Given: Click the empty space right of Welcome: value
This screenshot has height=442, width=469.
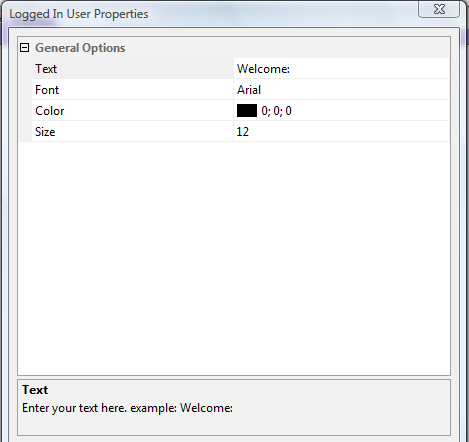Looking at the screenshot, I should (x=370, y=69).
